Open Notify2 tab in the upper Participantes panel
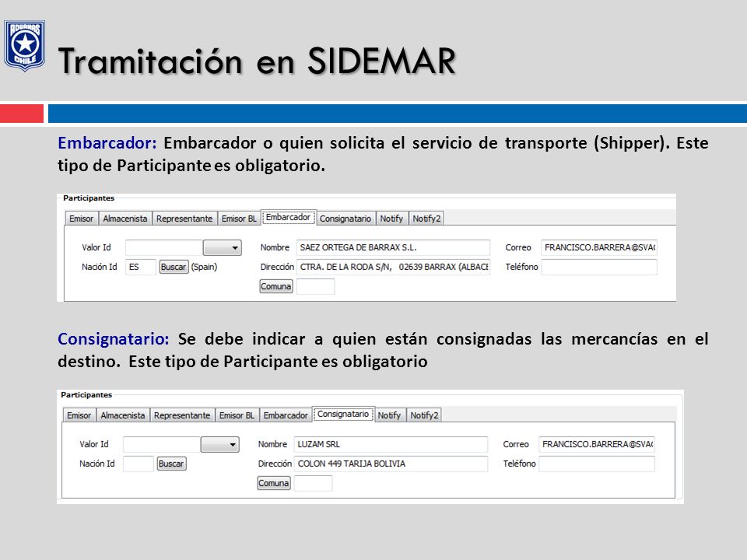 point(426,219)
